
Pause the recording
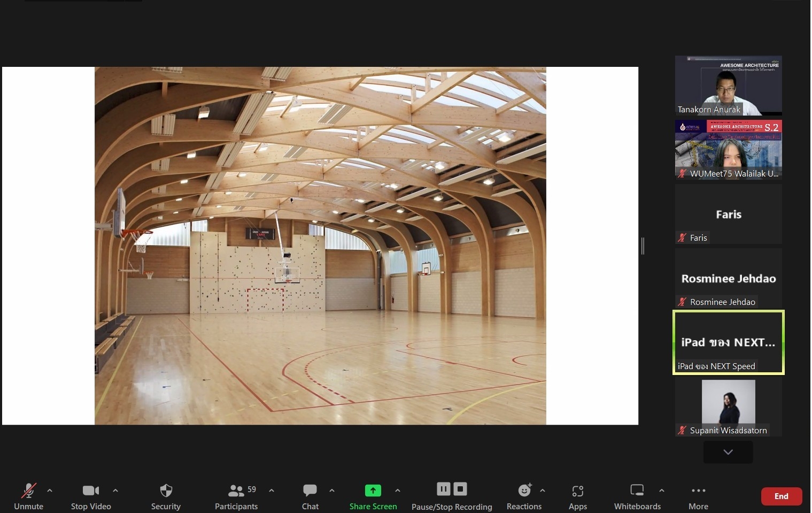443,489
